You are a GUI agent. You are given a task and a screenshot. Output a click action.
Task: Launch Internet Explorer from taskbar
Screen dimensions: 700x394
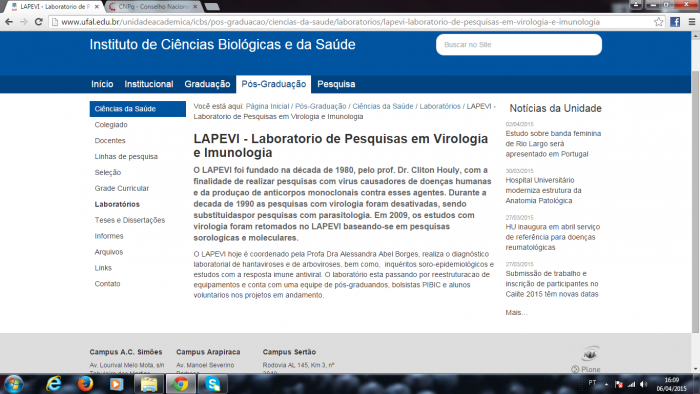(54, 384)
